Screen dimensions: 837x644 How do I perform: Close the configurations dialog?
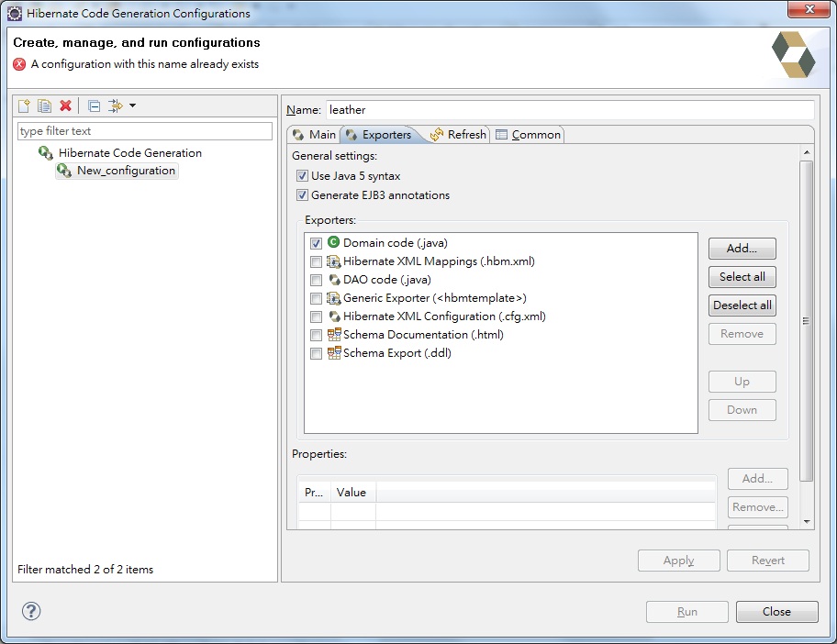click(776, 612)
